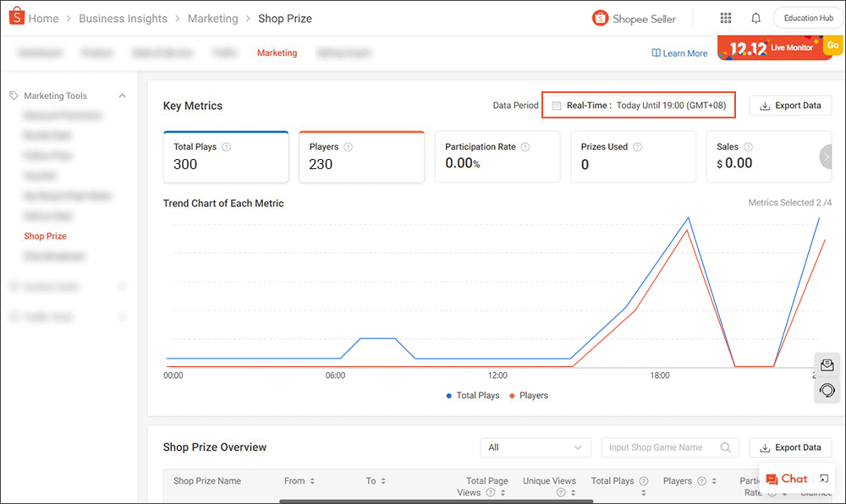
Task: Select the Sales metric card
Action: click(x=769, y=156)
